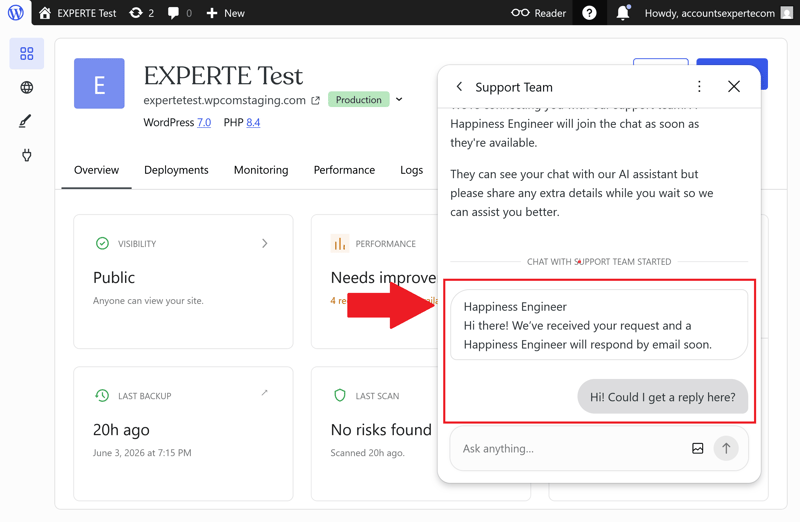The image size is (800, 522).
Task: Click the Hi! Could I get a reply here? message
Action: click(x=663, y=397)
